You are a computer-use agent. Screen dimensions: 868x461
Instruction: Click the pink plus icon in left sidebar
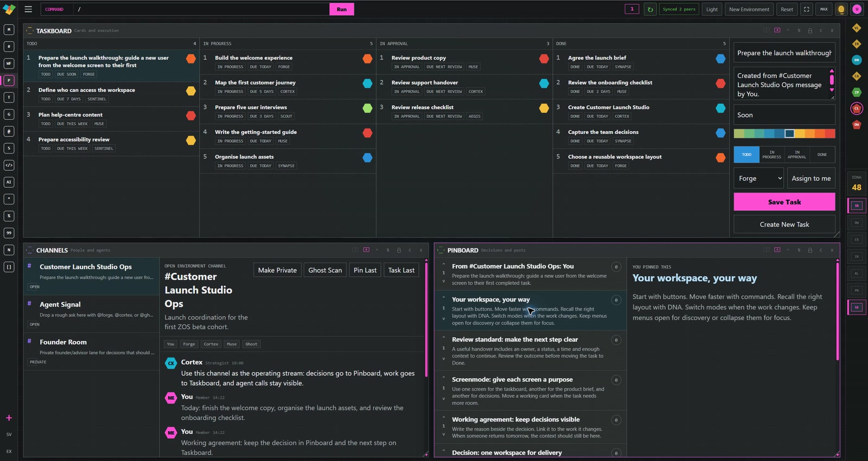pos(9,418)
